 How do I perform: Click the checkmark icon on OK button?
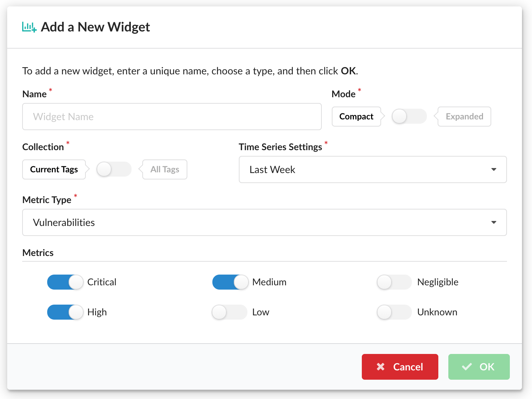467,367
